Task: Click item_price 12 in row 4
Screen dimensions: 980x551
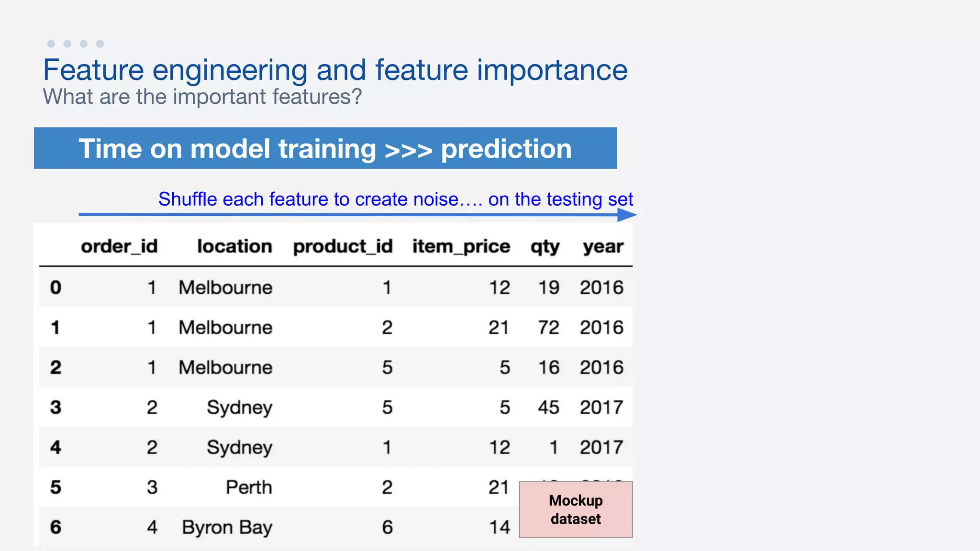Action: (499, 447)
